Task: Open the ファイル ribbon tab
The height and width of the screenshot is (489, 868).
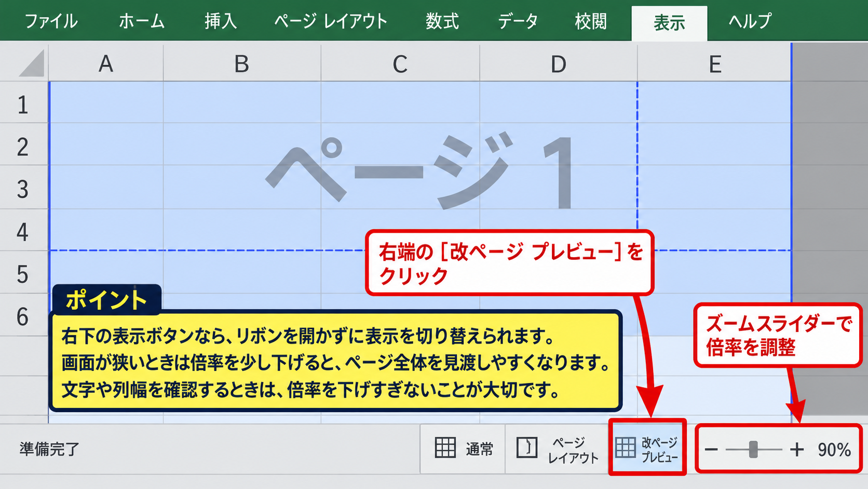Action: [51, 21]
